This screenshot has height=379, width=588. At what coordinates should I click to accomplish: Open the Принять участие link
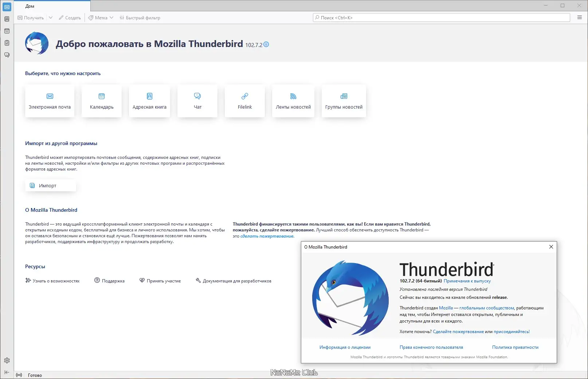click(160, 281)
